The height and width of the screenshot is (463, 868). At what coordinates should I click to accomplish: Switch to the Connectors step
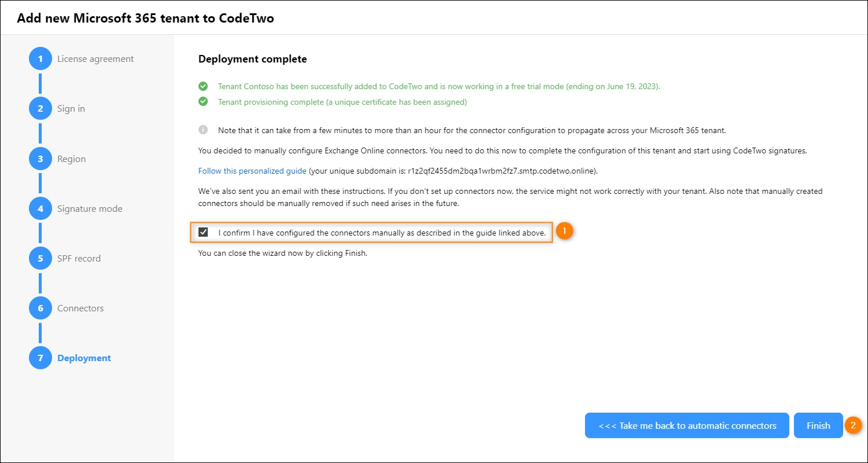[x=80, y=308]
